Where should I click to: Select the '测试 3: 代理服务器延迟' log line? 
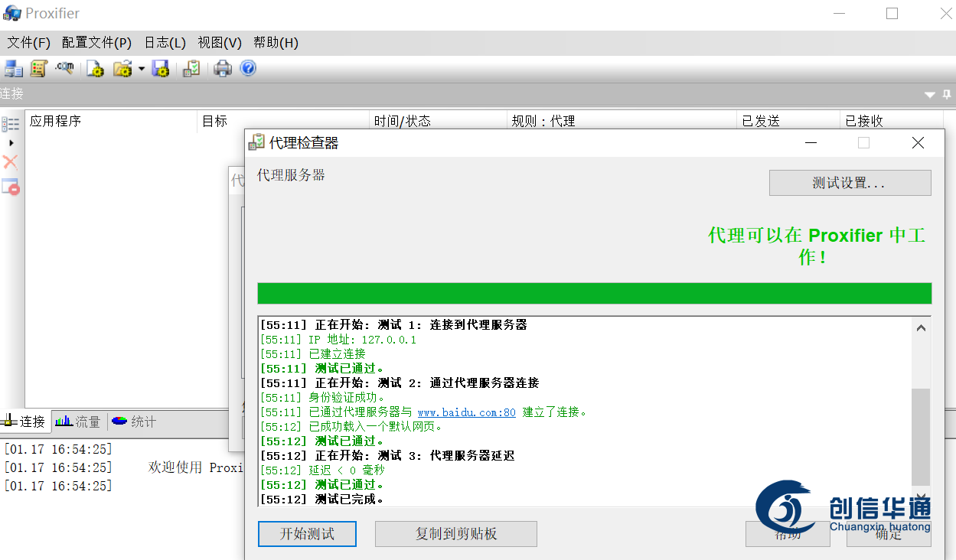[x=387, y=456]
